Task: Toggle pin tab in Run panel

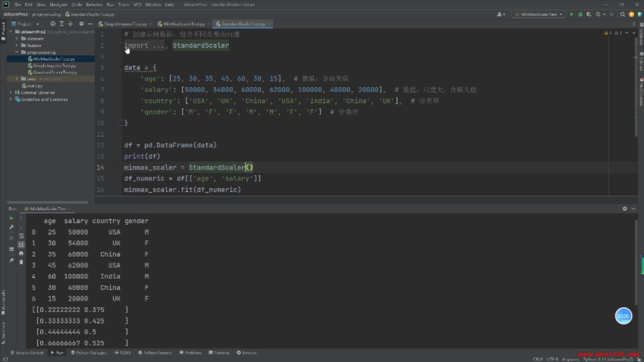Action: point(11,260)
